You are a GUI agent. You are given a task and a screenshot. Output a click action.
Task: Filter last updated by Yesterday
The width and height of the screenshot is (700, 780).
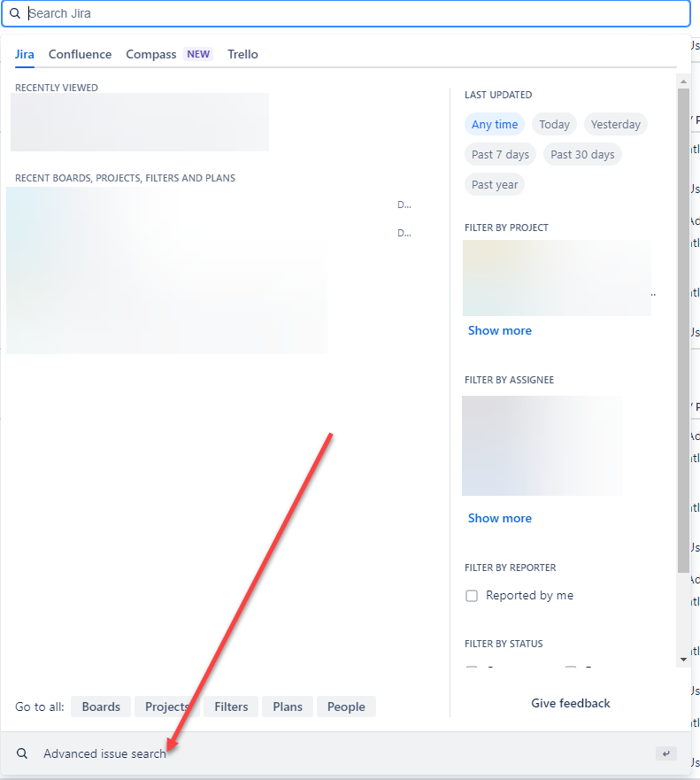coord(615,124)
